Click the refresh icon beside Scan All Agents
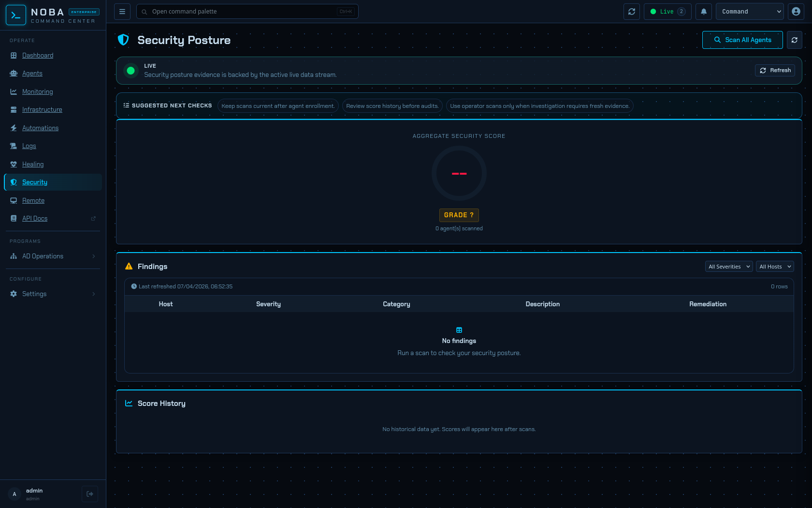This screenshot has height=508, width=812. pyautogui.click(x=795, y=40)
